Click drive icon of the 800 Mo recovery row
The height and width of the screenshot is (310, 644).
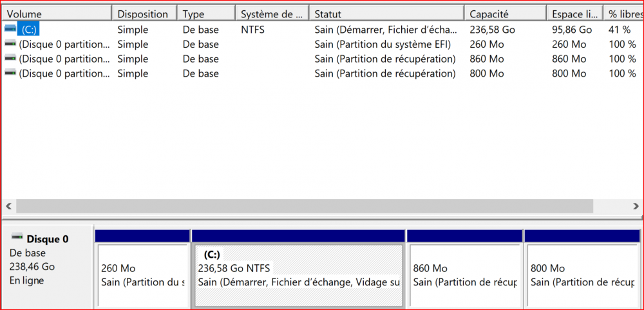point(10,73)
